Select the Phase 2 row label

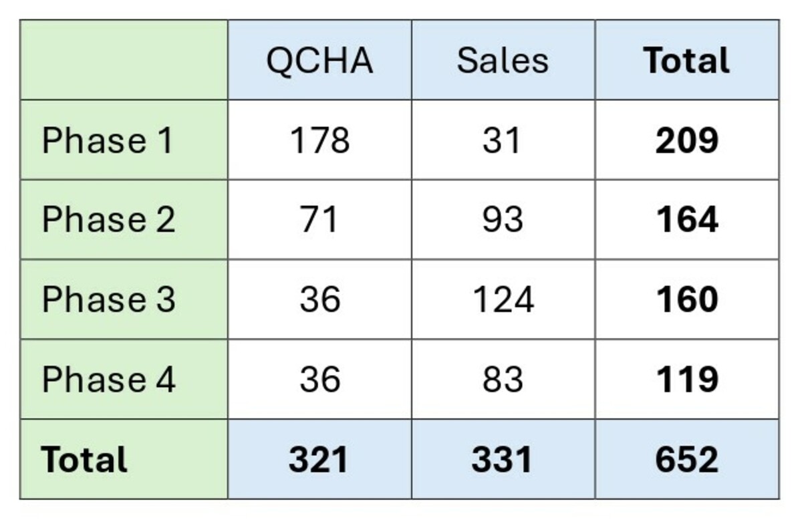tap(124, 219)
